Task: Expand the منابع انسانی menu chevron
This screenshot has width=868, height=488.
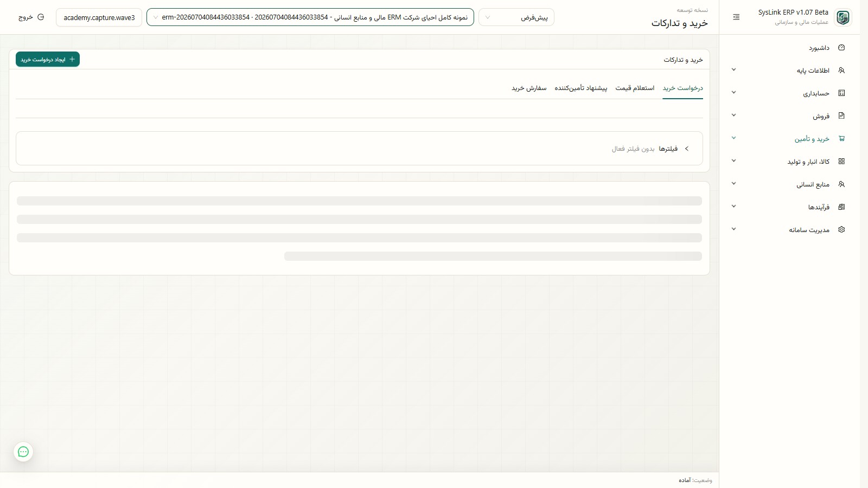Action: click(x=733, y=184)
